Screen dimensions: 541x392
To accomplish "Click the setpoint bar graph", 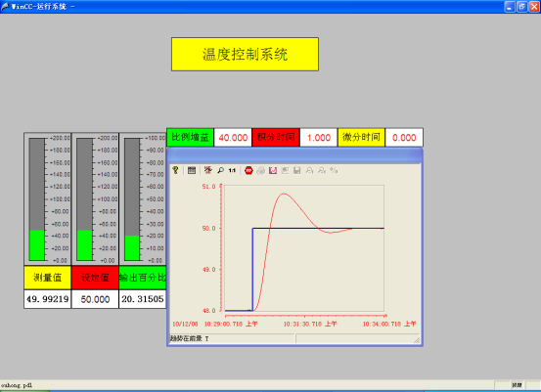I will (x=95, y=198).
